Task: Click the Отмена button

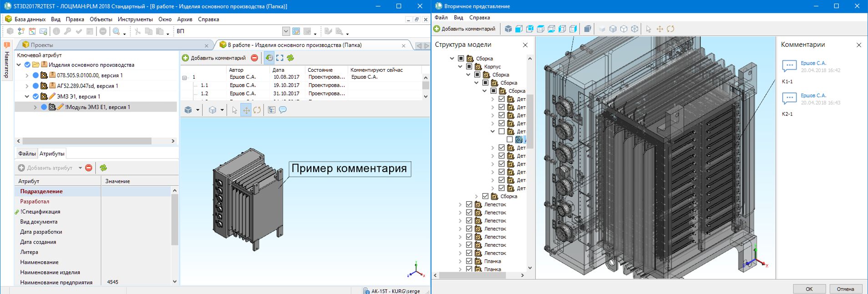Action: coord(845,289)
